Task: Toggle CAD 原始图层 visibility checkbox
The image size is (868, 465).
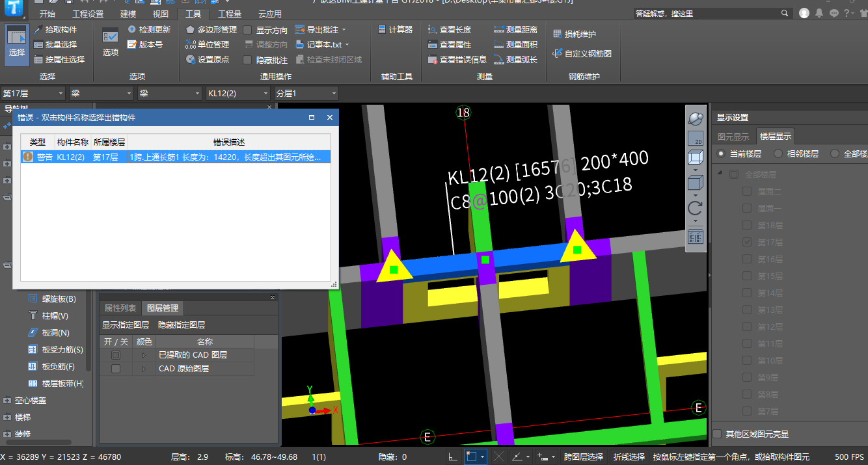Action: (x=116, y=369)
